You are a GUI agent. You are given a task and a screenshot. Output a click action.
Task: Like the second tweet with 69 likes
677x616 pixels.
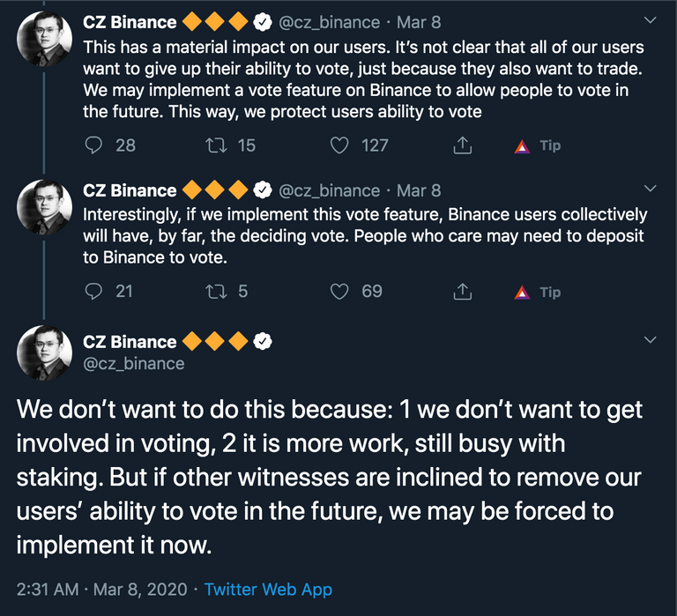pyautogui.click(x=339, y=291)
